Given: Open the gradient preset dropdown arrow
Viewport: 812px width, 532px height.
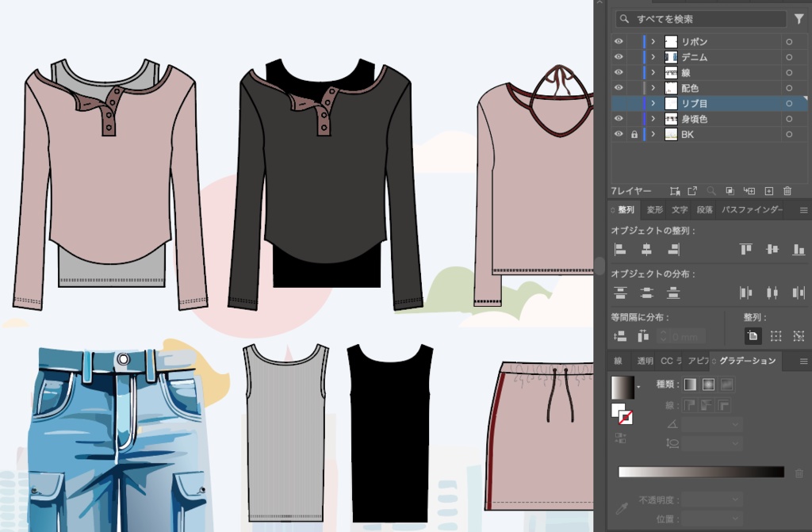Looking at the screenshot, I should (638, 386).
